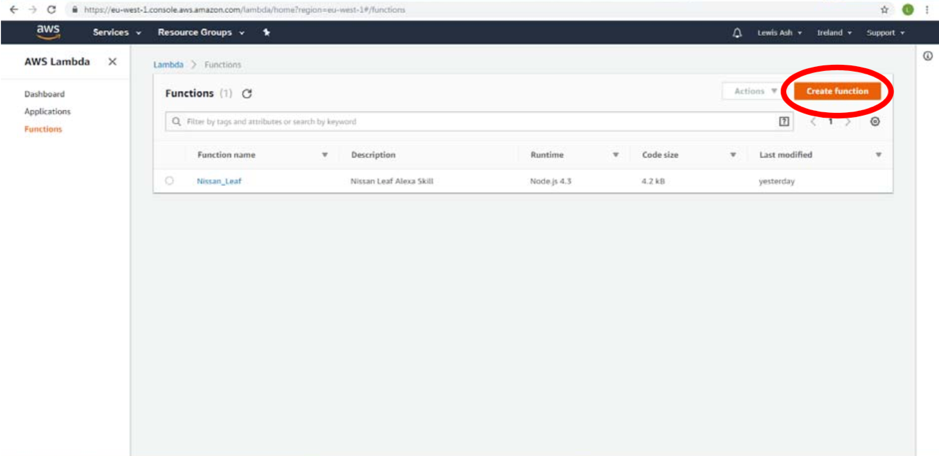Click the page number 1
The width and height of the screenshot is (939, 456).
[831, 122]
